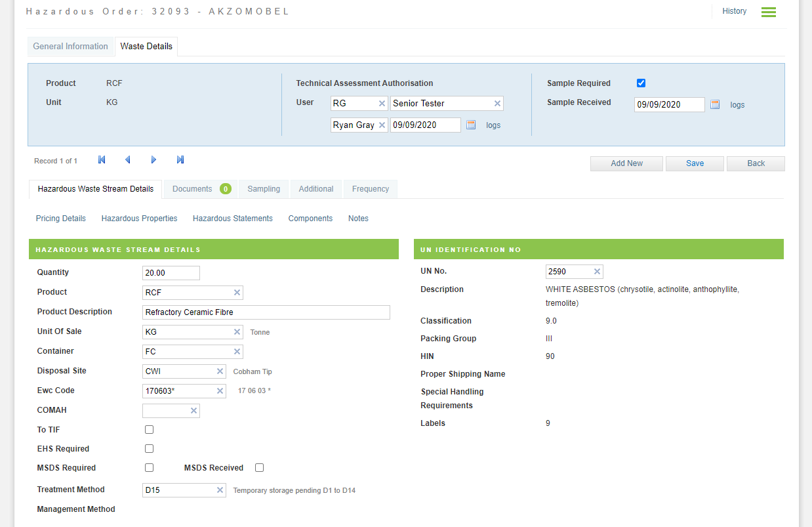Screen dimensions: 812x527
Task: Jump to the first record using navigation arrows
Action: tap(101, 159)
